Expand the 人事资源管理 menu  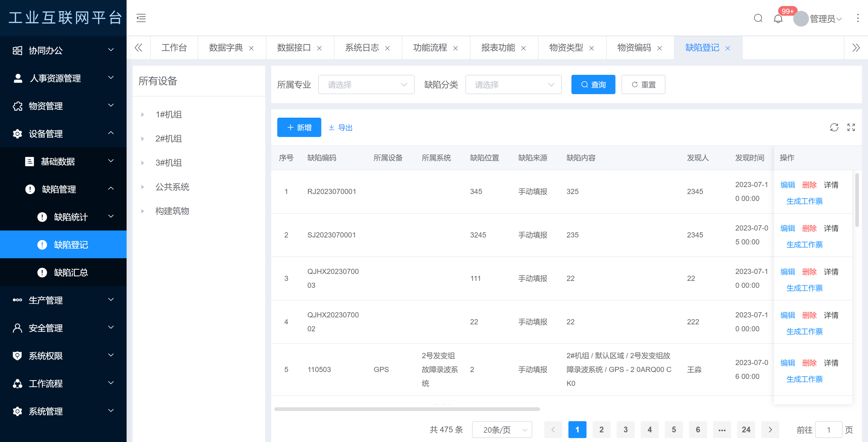tap(111, 78)
